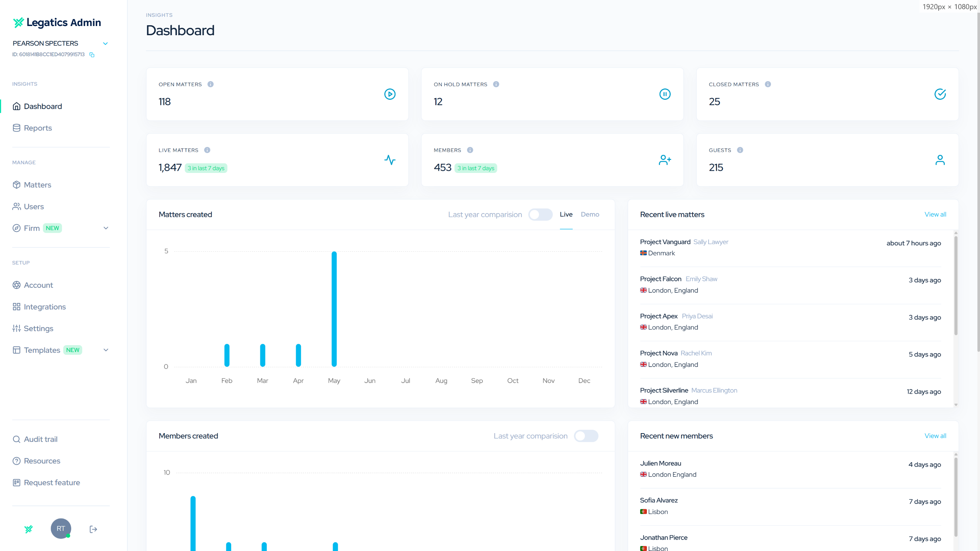The height and width of the screenshot is (551, 980).
Task: Switch to the Demo tab
Action: (x=590, y=215)
